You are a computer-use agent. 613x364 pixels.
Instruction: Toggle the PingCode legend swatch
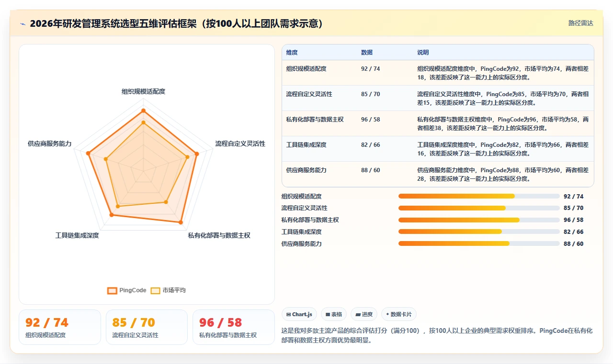[x=113, y=290]
